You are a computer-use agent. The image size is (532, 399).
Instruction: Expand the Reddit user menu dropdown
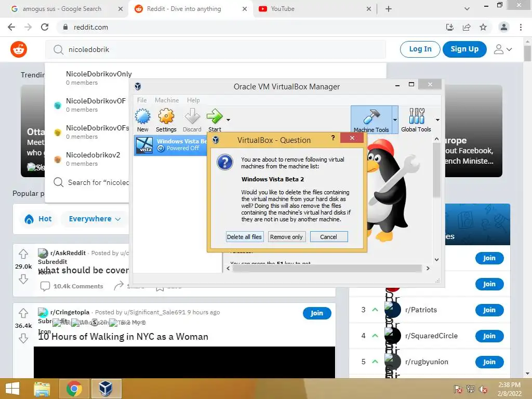coord(503,49)
